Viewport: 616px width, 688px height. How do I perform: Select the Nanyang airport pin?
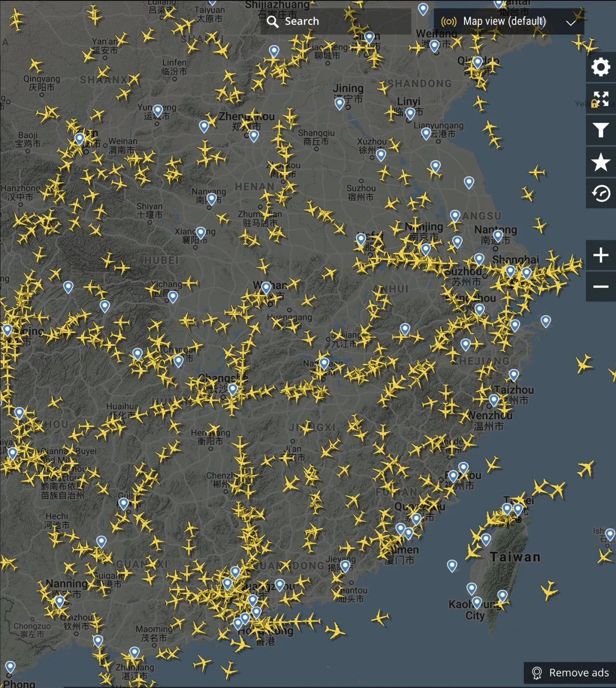tap(211, 199)
